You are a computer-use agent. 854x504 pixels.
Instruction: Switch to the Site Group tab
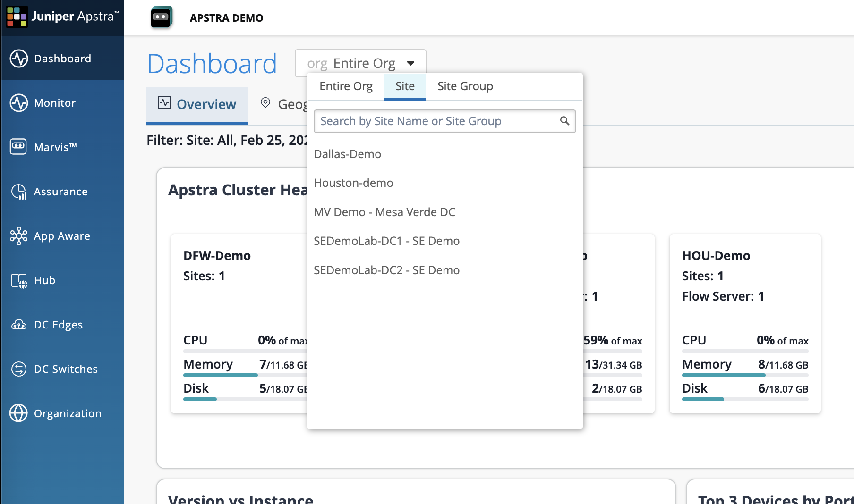click(x=465, y=86)
